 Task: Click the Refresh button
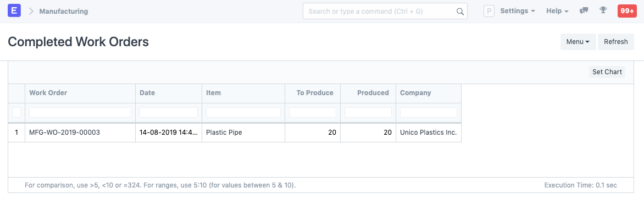pyautogui.click(x=615, y=42)
